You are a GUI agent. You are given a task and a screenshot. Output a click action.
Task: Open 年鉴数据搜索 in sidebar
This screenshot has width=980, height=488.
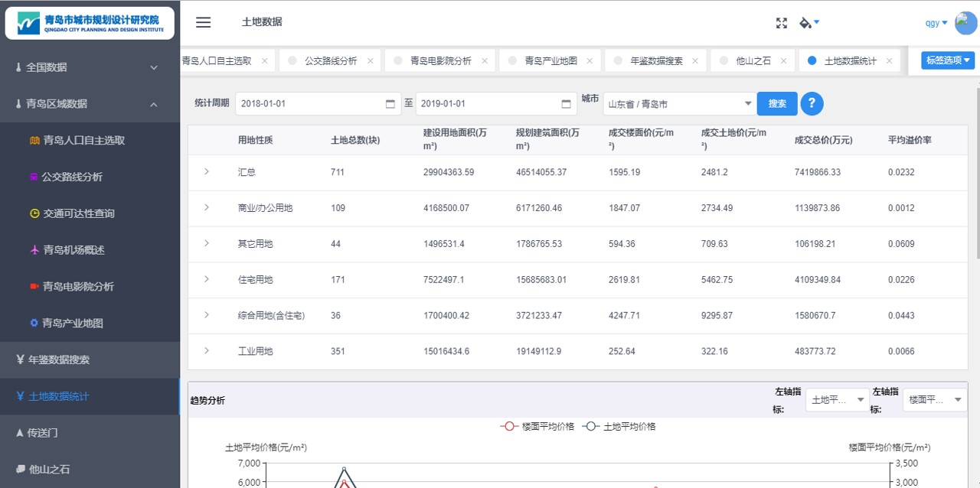pyautogui.click(x=90, y=359)
